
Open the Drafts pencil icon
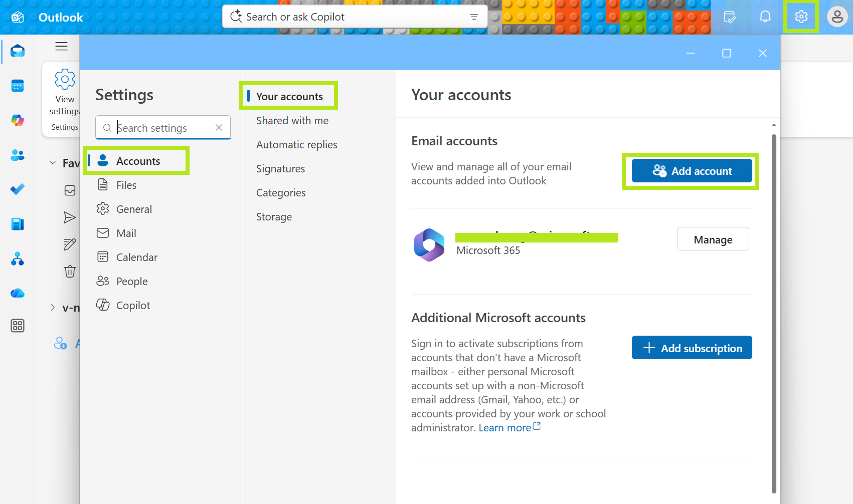coord(70,244)
